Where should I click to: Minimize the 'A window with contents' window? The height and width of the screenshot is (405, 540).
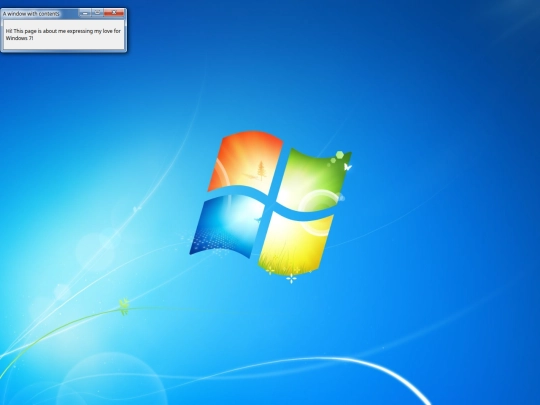tap(85, 13)
